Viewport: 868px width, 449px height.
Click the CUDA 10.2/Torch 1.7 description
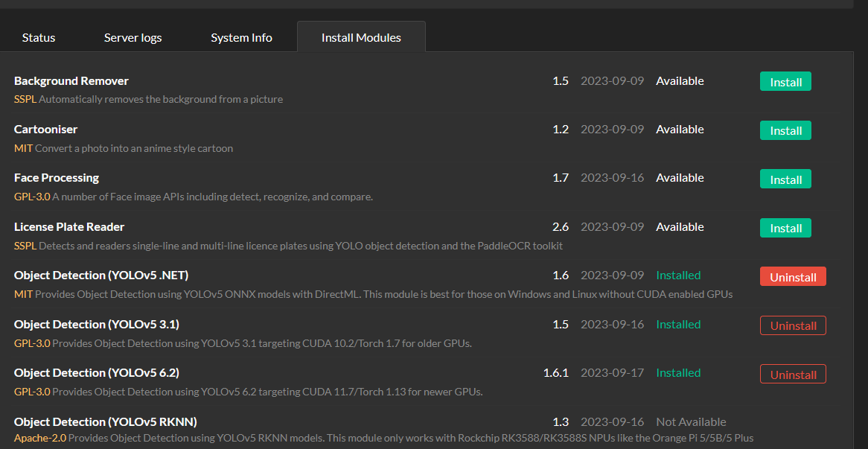pos(262,343)
